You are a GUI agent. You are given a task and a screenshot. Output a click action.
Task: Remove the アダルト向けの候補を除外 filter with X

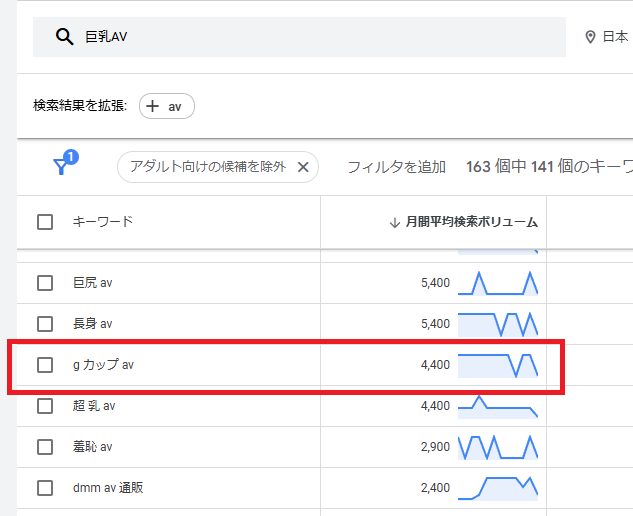(x=303, y=167)
